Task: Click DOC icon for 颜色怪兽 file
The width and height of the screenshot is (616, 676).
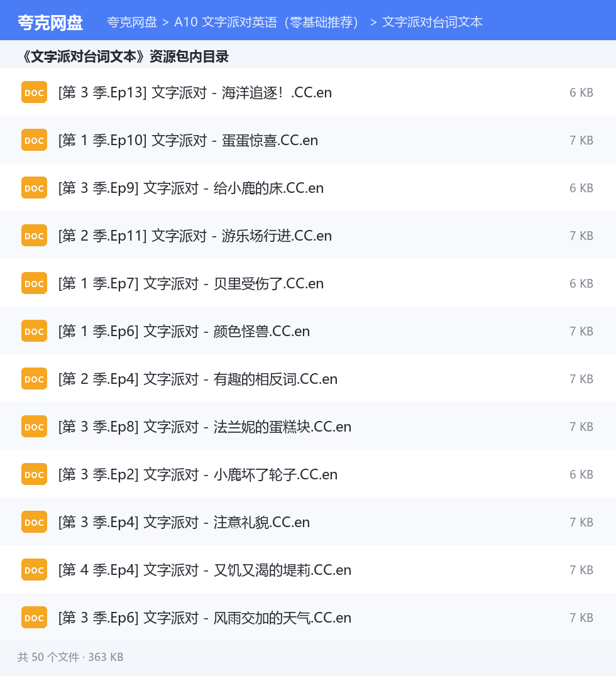Action: (x=34, y=331)
